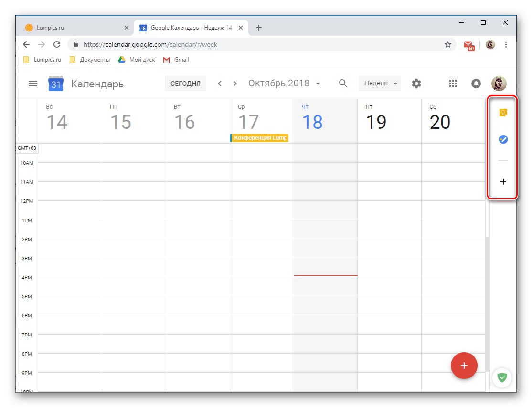
Task: Open the Calendar search
Action: (x=343, y=83)
